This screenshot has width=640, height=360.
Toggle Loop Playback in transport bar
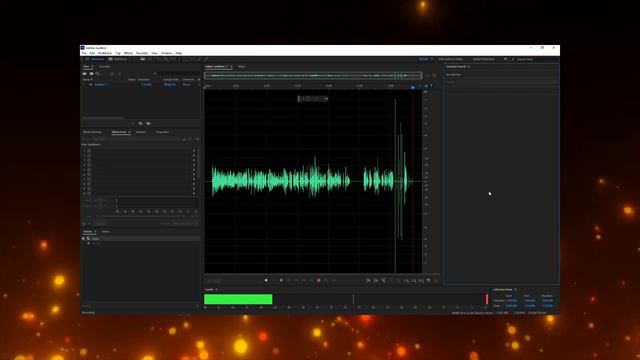(326, 280)
